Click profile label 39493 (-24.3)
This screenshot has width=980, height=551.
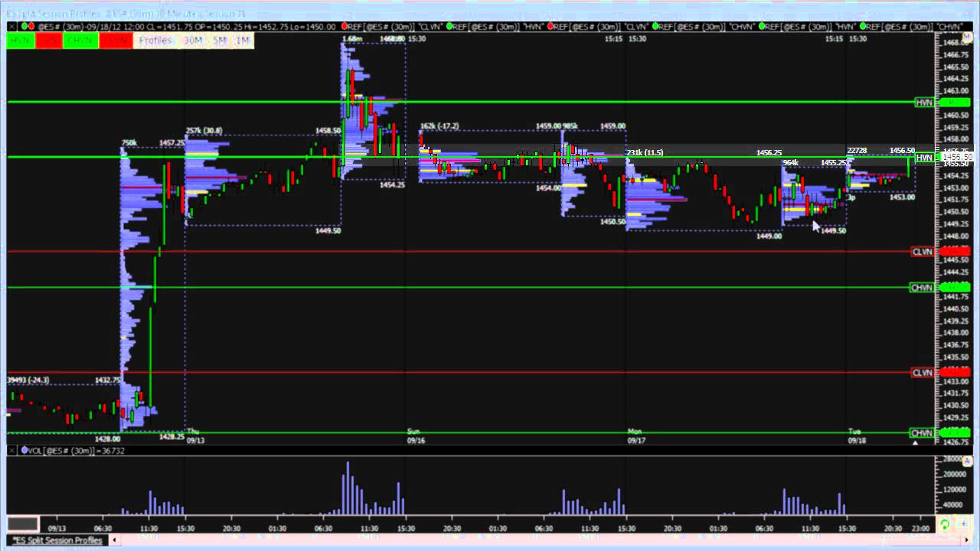pyautogui.click(x=28, y=380)
